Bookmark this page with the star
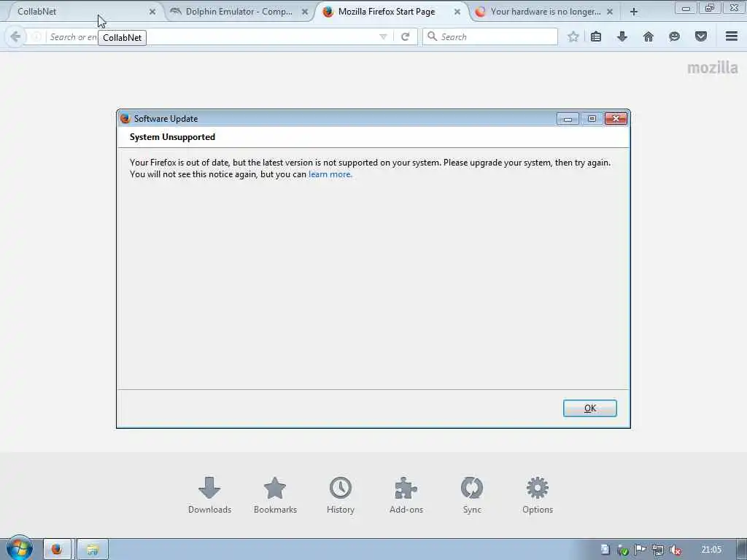747x560 pixels. point(573,36)
